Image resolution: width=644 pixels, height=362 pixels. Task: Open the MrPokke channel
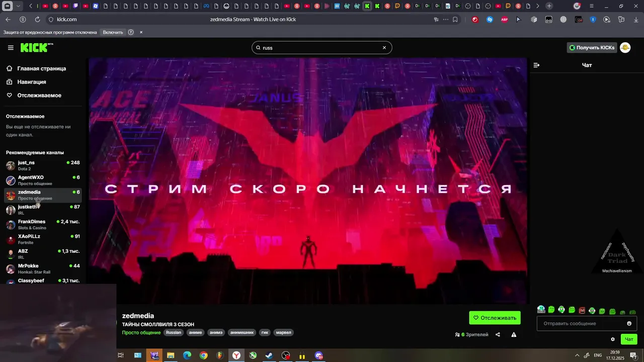pos(43,269)
